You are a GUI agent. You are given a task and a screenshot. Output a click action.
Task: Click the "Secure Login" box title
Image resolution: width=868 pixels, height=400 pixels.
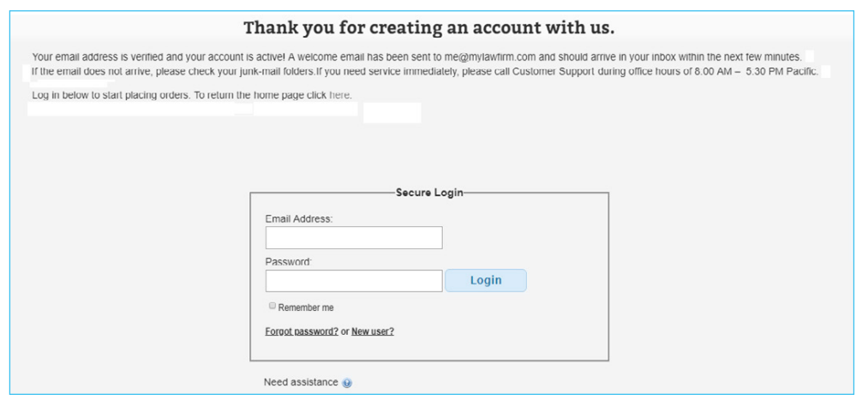click(x=429, y=193)
